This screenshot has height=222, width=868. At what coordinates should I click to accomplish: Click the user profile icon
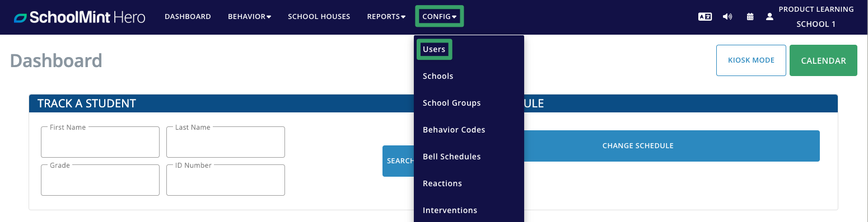[x=769, y=17]
